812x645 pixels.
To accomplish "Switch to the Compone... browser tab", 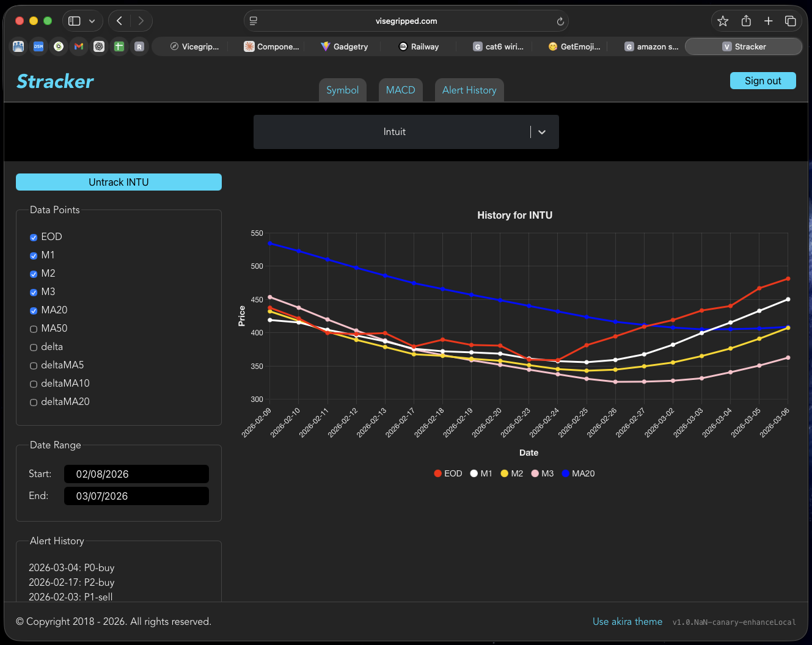I will tap(272, 46).
